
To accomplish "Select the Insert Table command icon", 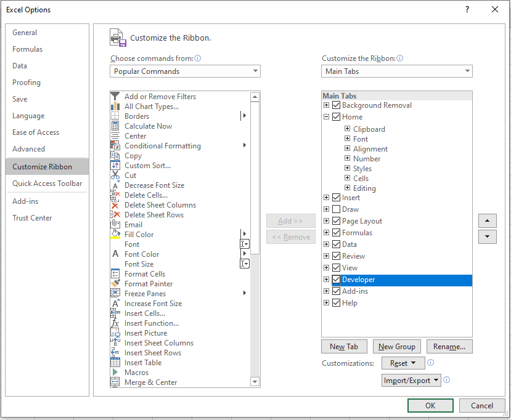I will coord(115,363).
